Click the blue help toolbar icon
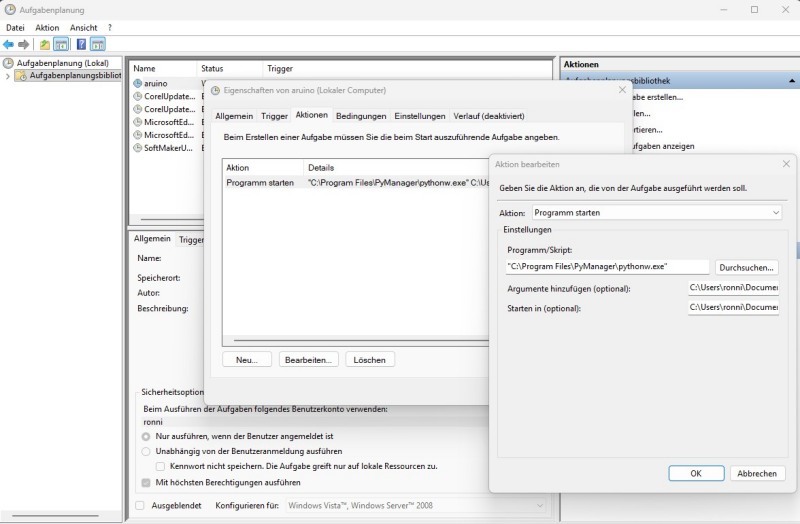Screen dimensions: 800x524 (81, 45)
